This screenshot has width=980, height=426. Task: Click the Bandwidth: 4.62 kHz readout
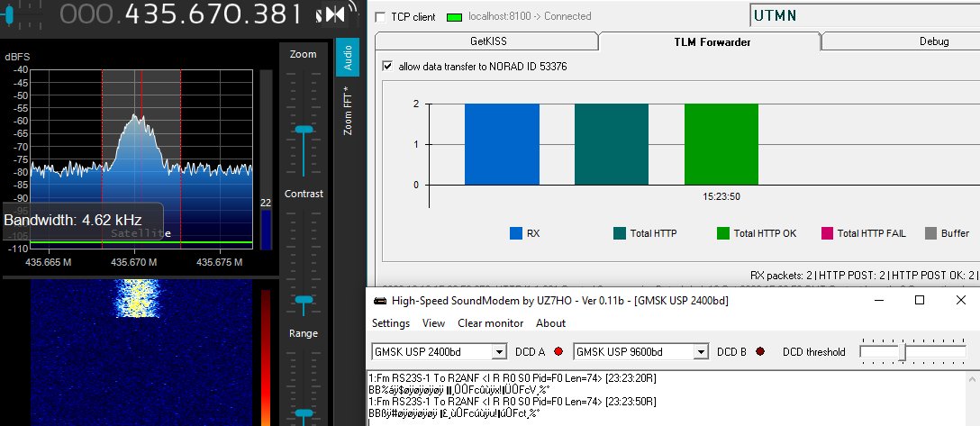tap(72, 220)
